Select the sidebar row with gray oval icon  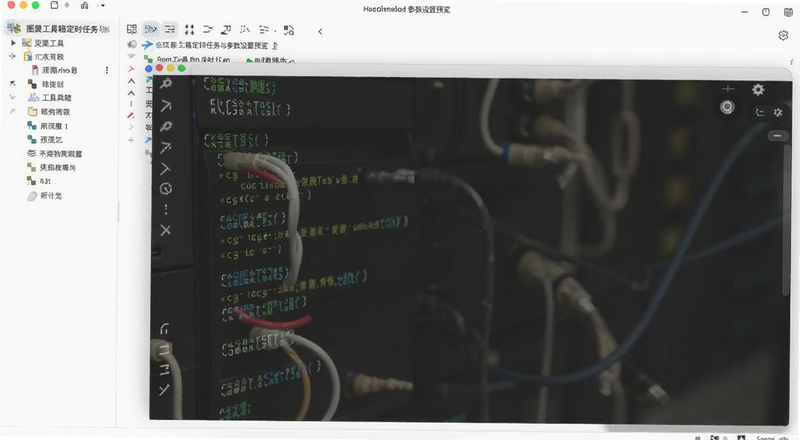click(59, 195)
